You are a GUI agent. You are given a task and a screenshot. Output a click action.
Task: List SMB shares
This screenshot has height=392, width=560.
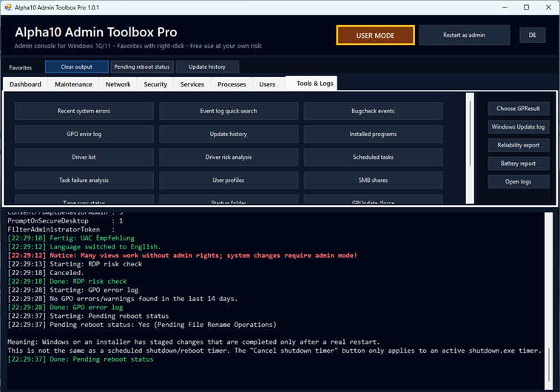click(x=373, y=180)
